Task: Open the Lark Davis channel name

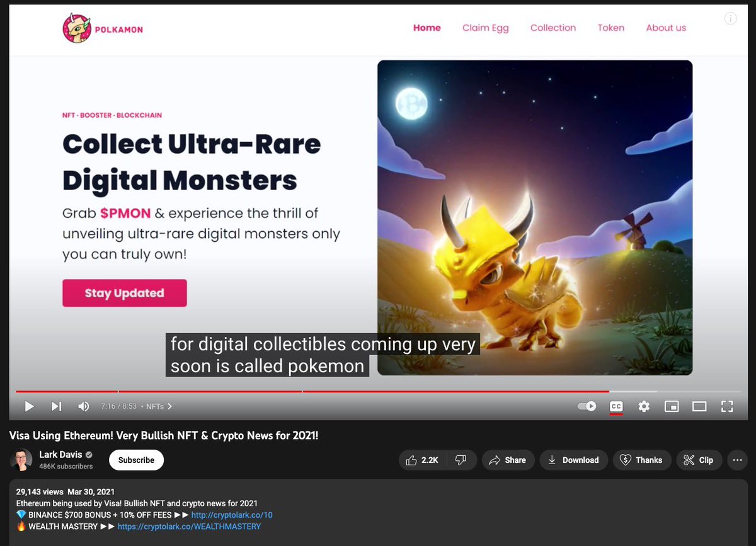Action: tap(60, 455)
